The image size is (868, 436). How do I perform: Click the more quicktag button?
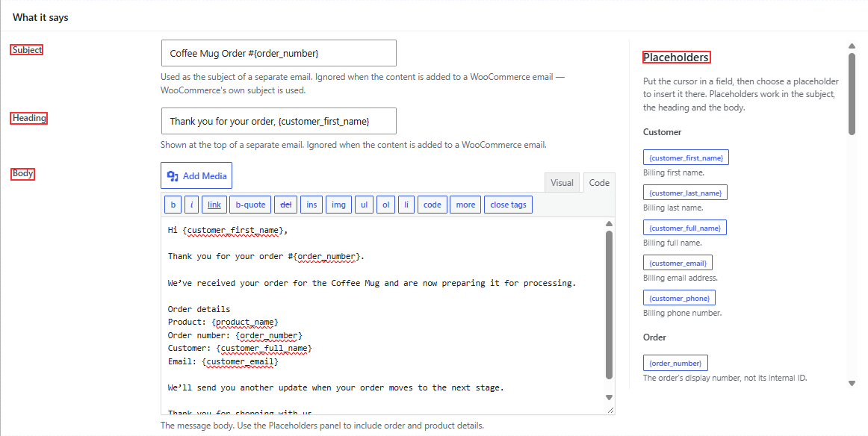pos(465,205)
